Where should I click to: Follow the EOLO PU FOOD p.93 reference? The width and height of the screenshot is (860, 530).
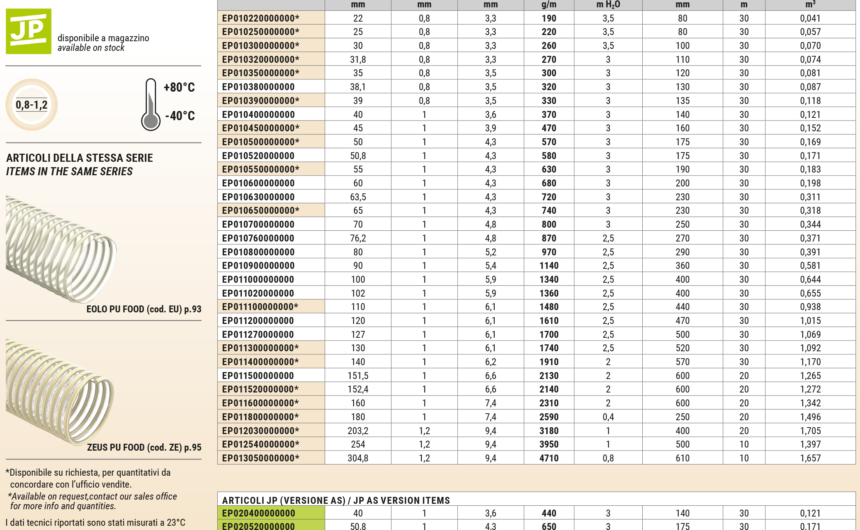pos(144,310)
